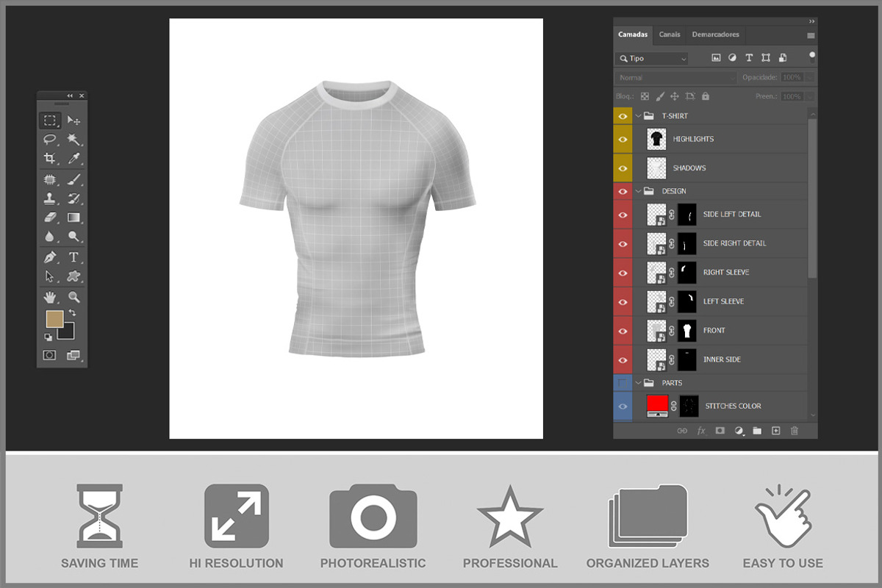Viewport: 882px width, 588px height.
Task: Select the Path Selection arrow tool
Action: 50,276
